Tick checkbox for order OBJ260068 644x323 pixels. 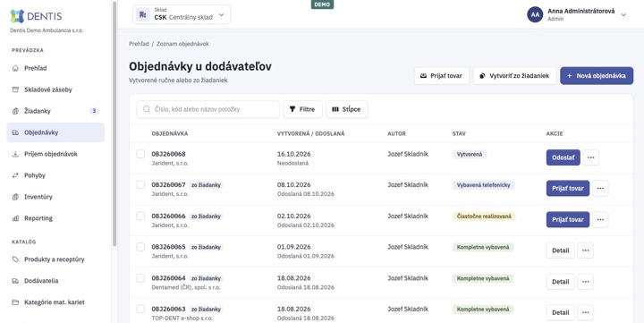[140, 154]
